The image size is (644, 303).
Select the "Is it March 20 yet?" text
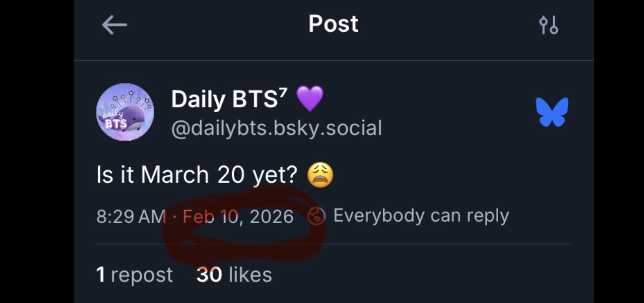(x=197, y=175)
